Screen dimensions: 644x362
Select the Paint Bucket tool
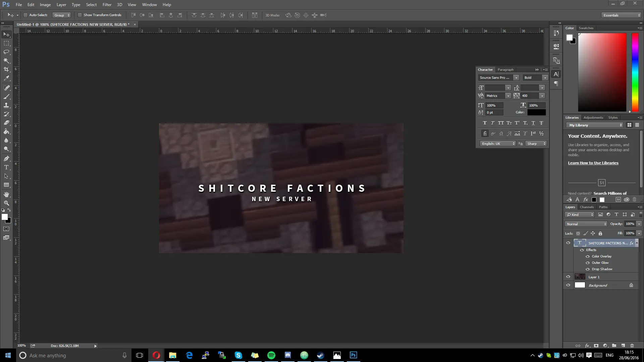click(x=6, y=131)
